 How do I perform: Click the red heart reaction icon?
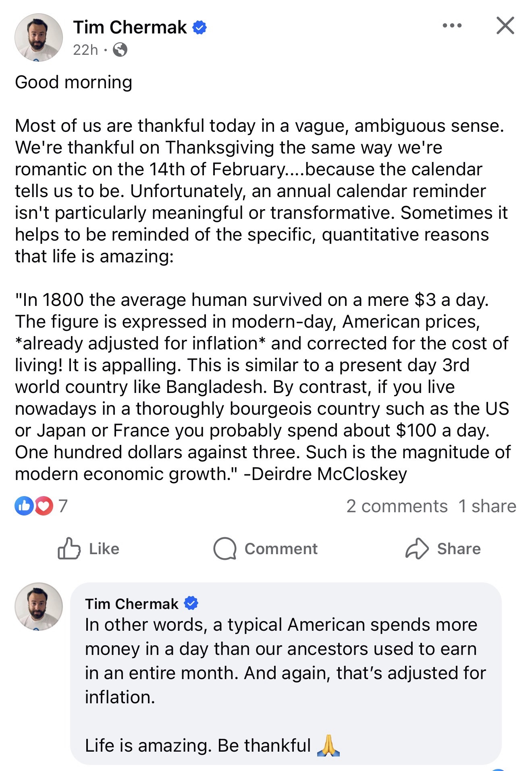point(44,506)
